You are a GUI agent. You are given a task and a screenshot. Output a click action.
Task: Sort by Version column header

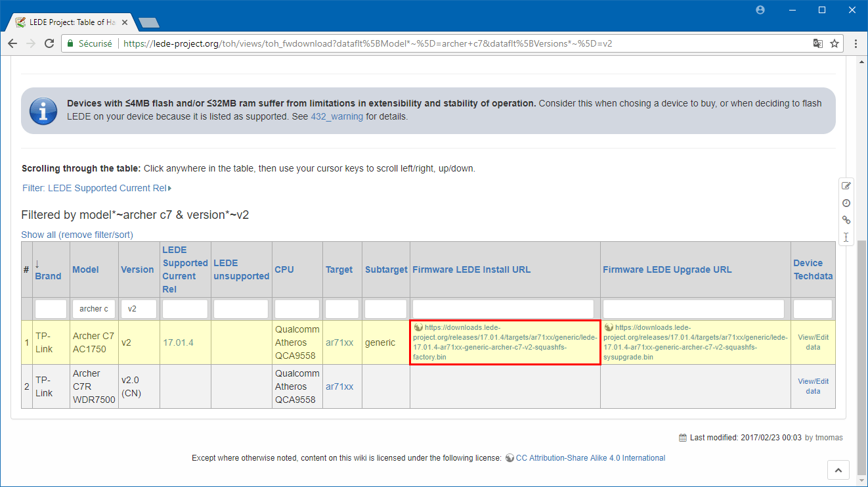pos(137,269)
